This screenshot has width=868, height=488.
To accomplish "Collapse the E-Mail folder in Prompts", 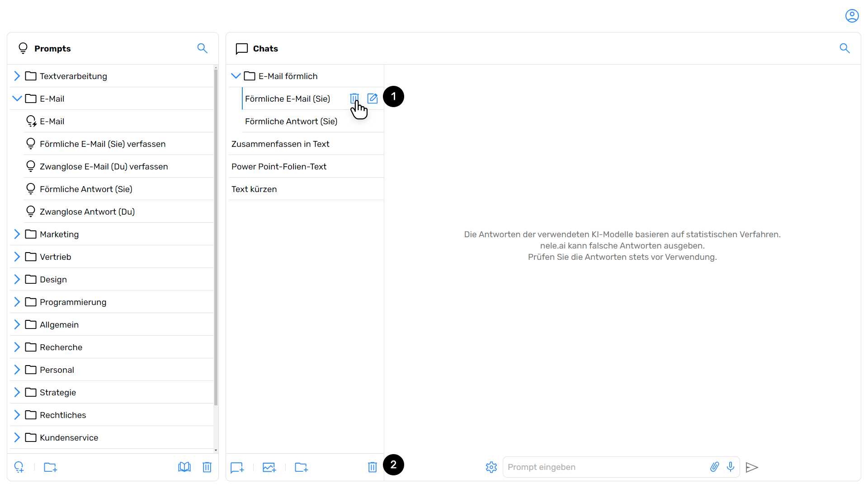I will coord(17,99).
